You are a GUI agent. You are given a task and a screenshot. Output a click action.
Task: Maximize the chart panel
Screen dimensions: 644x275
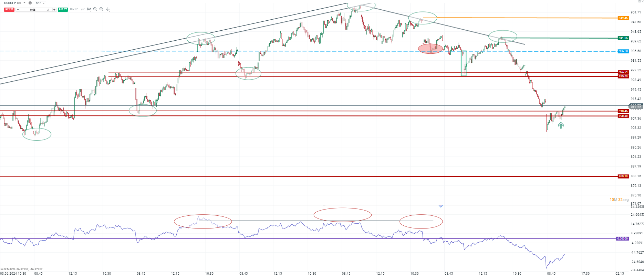[640, 2]
